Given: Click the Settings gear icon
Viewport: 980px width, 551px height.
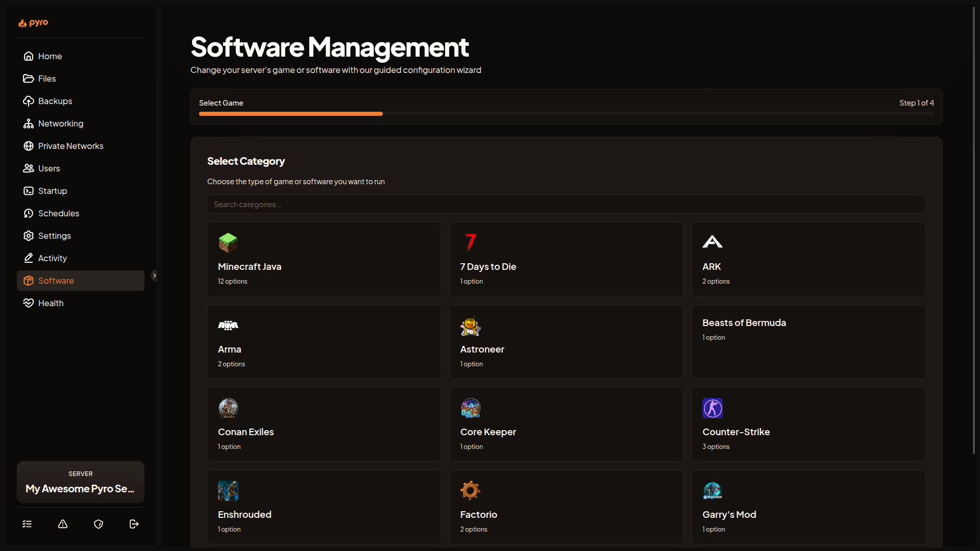Looking at the screenshot, I should [29, 236].
